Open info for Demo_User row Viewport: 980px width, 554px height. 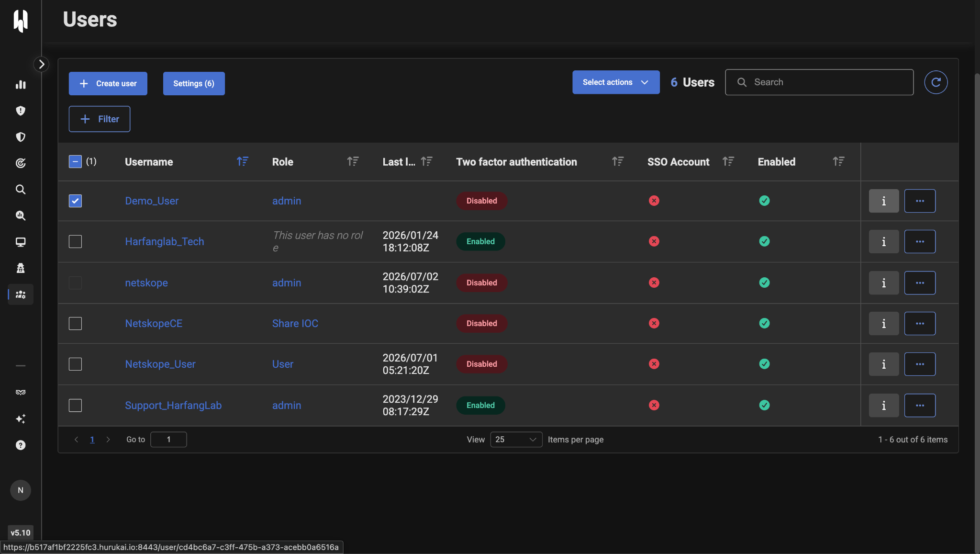pyautogui.click(x=884, y=201)
